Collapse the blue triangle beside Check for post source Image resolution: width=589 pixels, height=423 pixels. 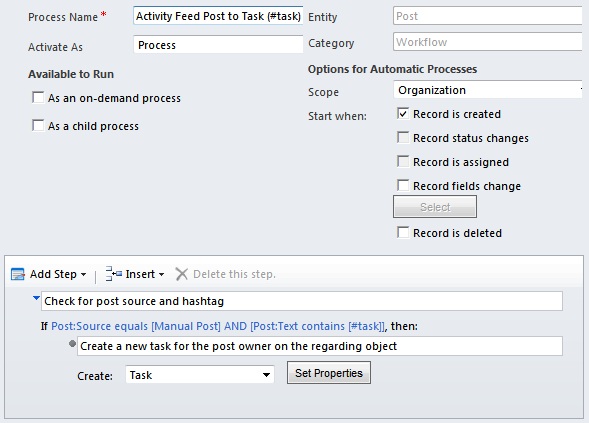[x=36, y=298]
